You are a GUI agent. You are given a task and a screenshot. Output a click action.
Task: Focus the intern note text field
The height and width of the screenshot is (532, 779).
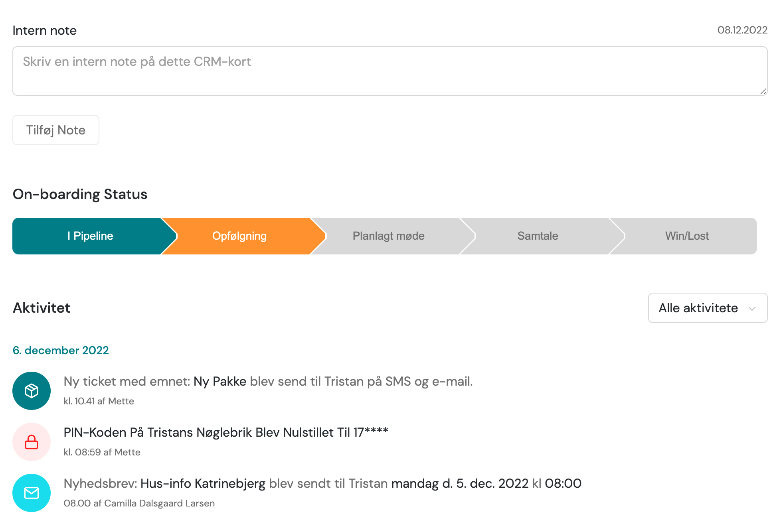point(389,71)
